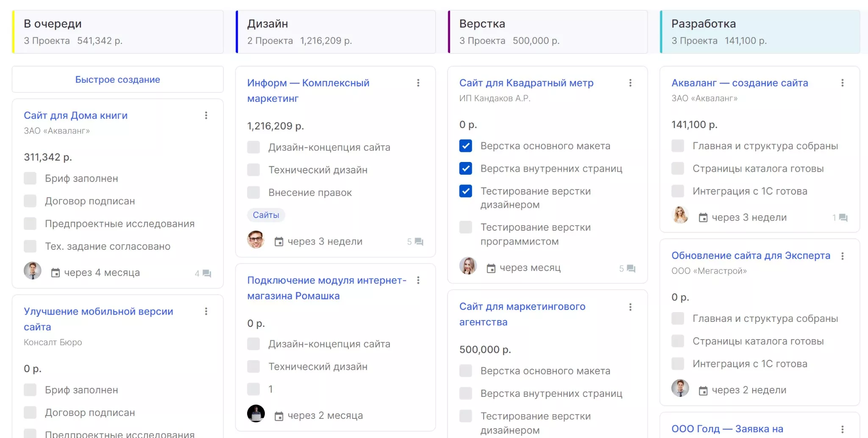The image size is (868, 438).
Task: Open three-dot menu for Сайт для Дома книги
Action: coord(206,115)
